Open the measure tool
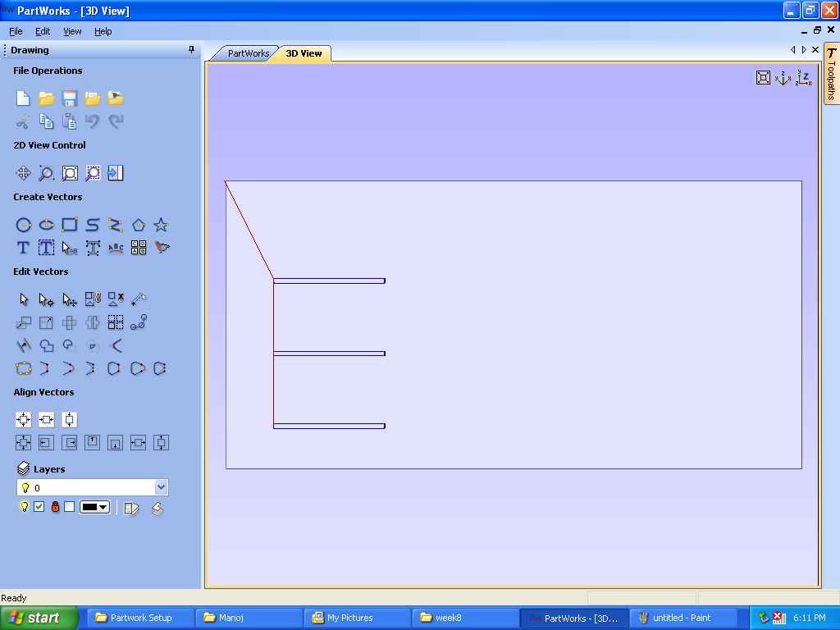Screen dimensions: 840x630 click(x=138, y=299)
